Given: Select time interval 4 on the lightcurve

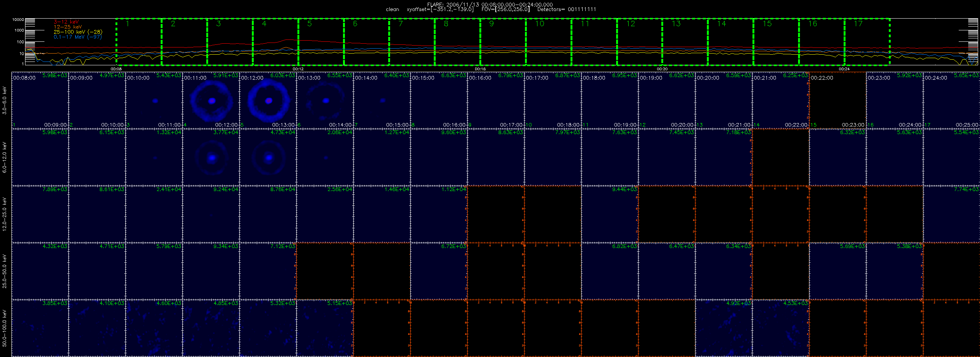Looking at the screenshot, I should click(275, 41).
